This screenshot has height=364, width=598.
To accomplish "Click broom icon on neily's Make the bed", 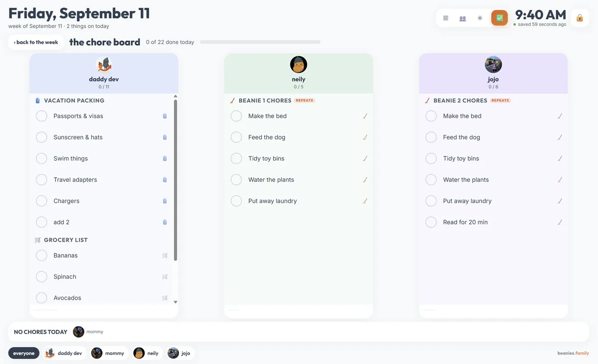I will pyautogui.click(x=365, y=116).
